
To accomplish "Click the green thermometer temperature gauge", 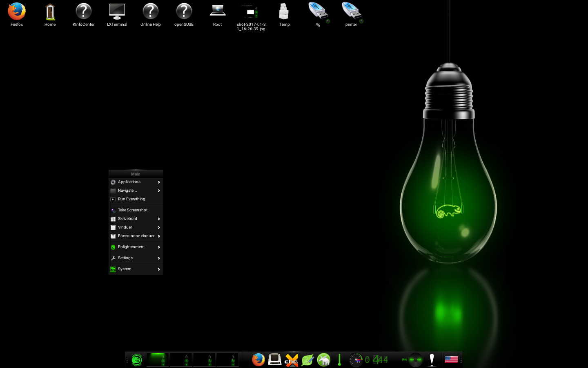I will [339, 360].
